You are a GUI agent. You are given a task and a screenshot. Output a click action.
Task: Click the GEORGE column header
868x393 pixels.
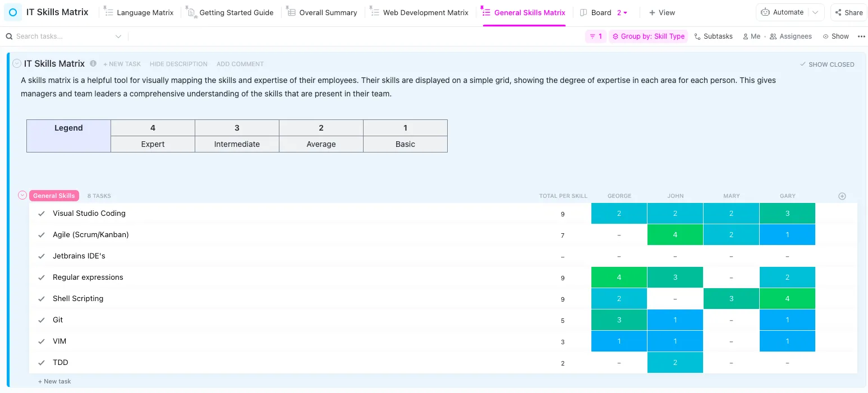coord(619,196)
